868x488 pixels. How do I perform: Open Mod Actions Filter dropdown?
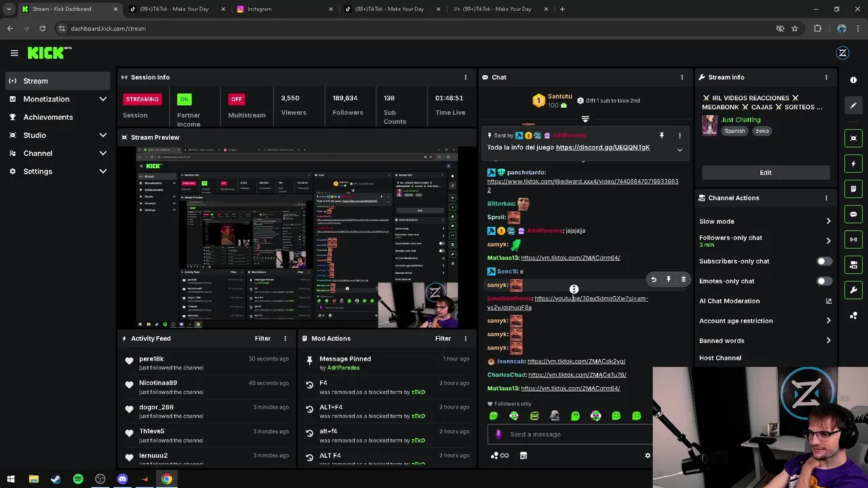443,338
